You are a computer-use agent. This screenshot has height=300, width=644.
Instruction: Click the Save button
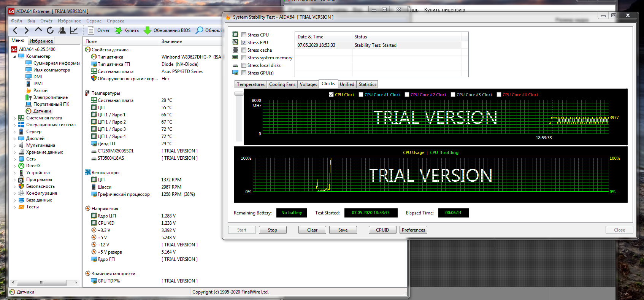tap(343, 230)
